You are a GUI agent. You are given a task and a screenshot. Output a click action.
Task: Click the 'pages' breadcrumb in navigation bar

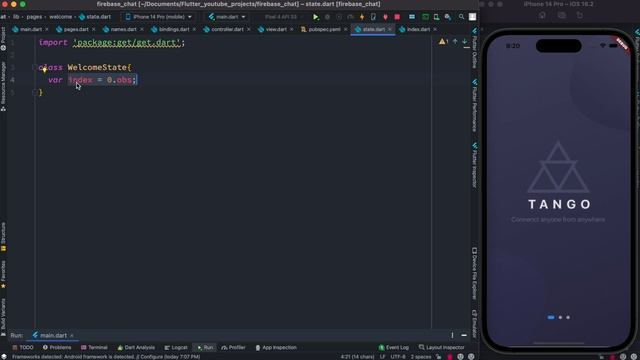[34, 17]
